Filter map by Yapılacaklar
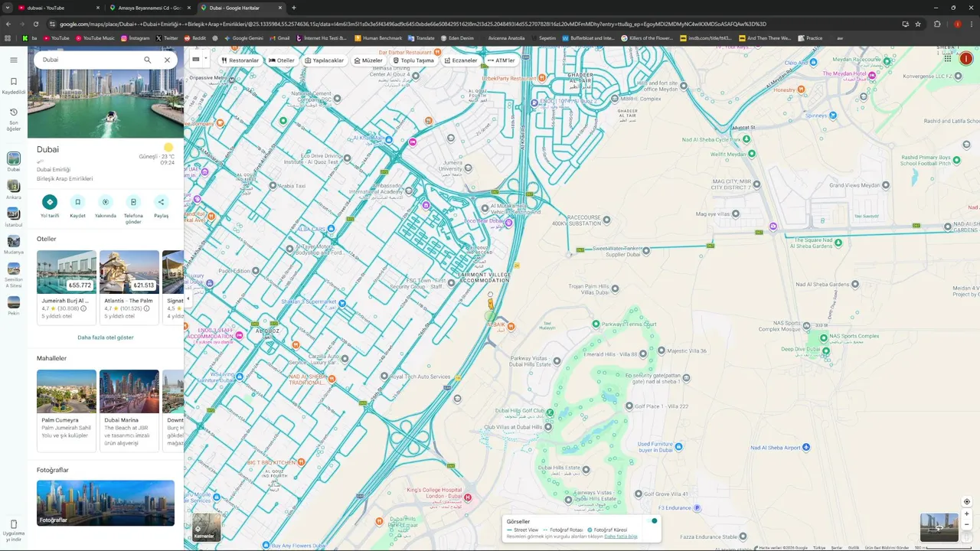 pyautogui.click(x=325, y=60)
